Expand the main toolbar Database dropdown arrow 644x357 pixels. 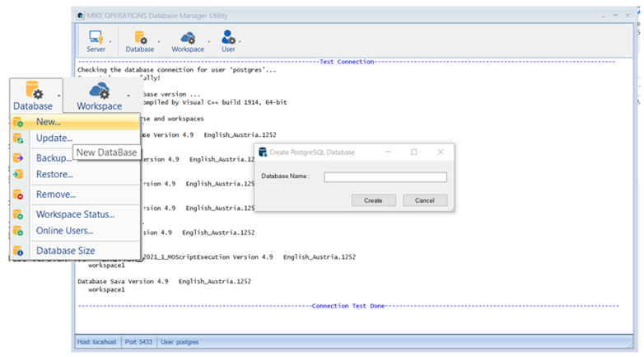(x=159, y=41)
